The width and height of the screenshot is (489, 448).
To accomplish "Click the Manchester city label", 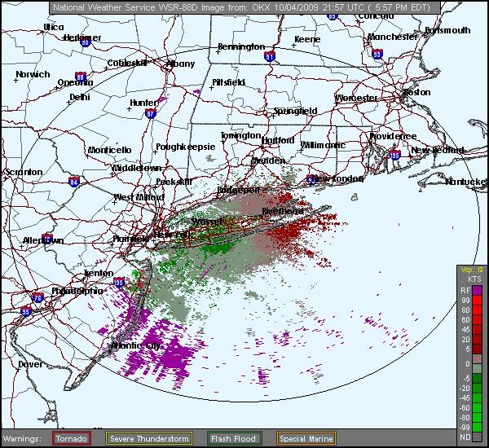I will point(392,37).
